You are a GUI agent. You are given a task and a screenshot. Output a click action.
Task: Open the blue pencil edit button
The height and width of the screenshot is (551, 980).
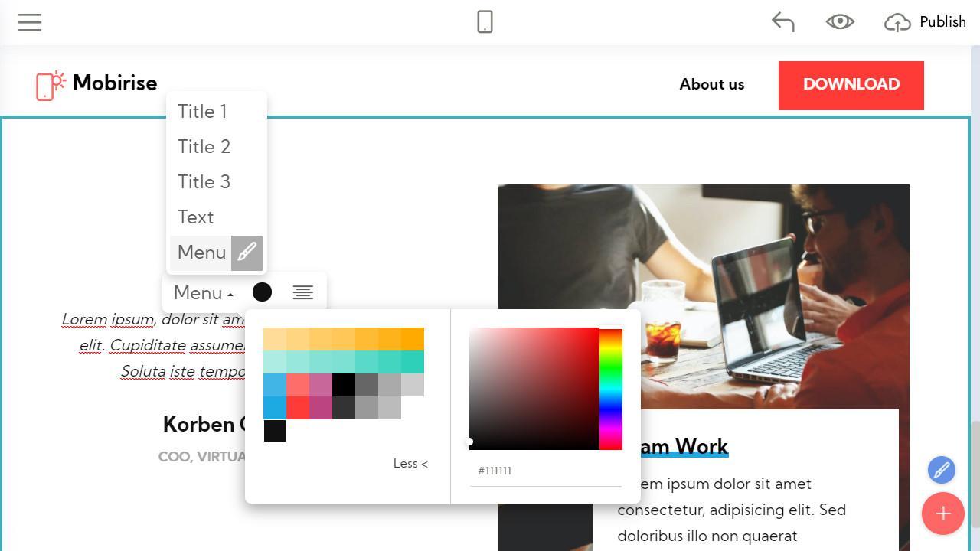(x=942, y=470)
